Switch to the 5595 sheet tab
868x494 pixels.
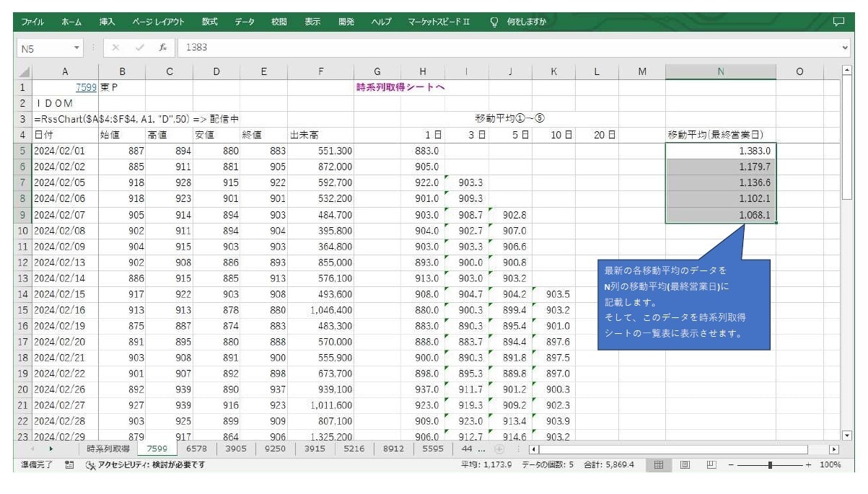click(433, 449)
